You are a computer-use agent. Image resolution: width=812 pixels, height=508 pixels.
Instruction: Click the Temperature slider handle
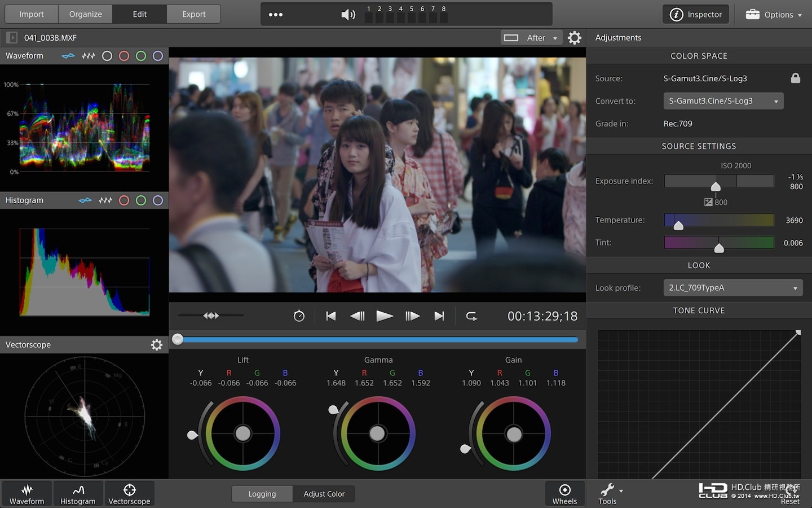click(x=678, y=225)
